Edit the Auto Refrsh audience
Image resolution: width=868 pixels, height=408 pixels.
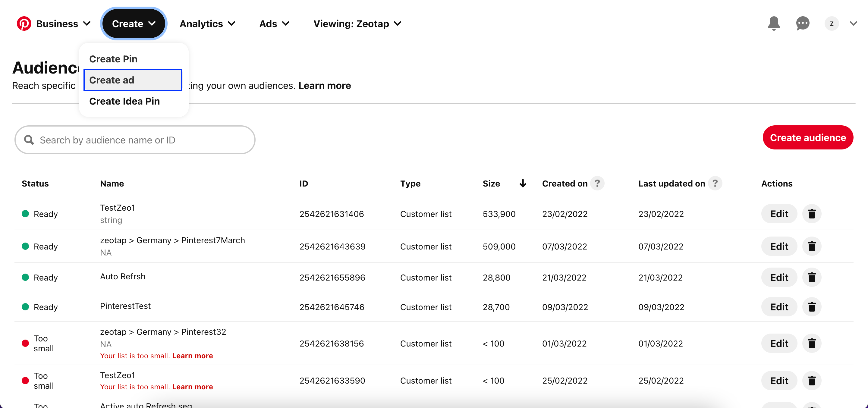(779, 277)
